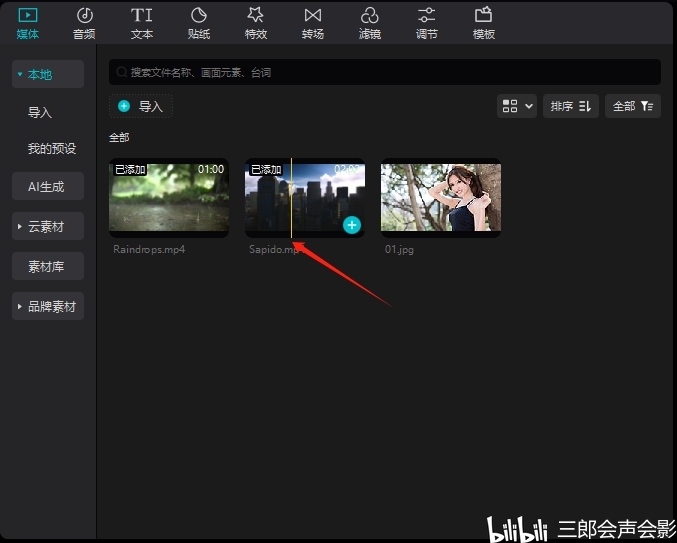Select the Raindrops.mp4 thumbnail
This screenshot has width=677, height=543.
169,198
